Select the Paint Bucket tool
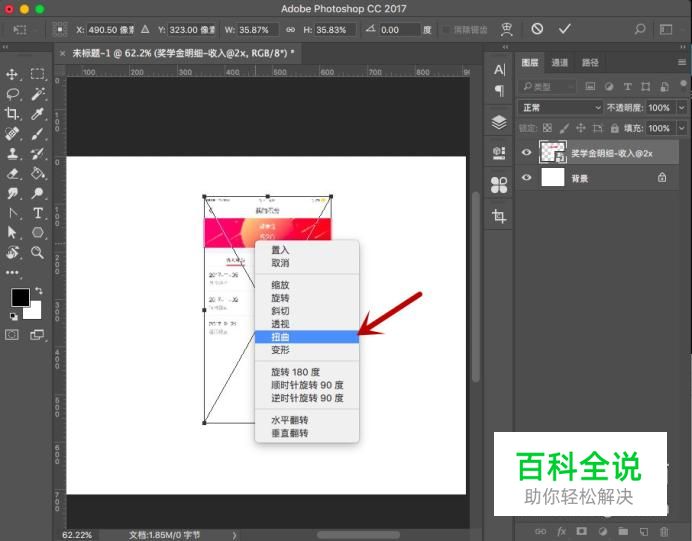 tap(38, 173)
